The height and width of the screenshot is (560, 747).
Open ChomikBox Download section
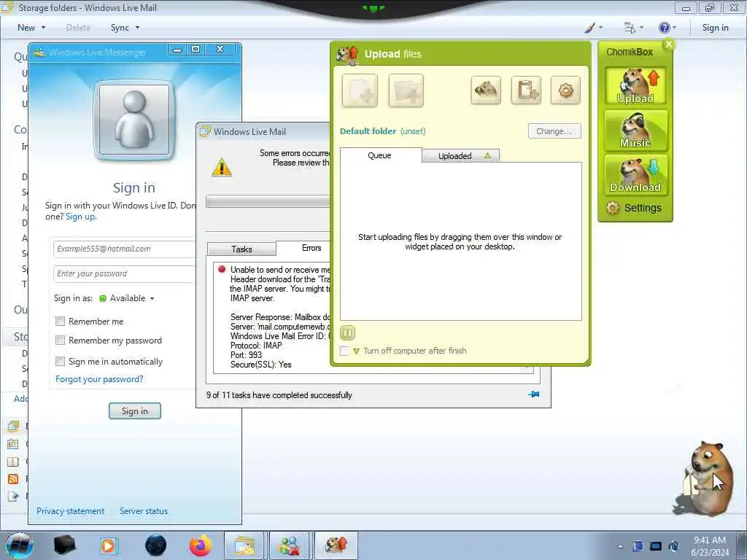pos(635,175)
